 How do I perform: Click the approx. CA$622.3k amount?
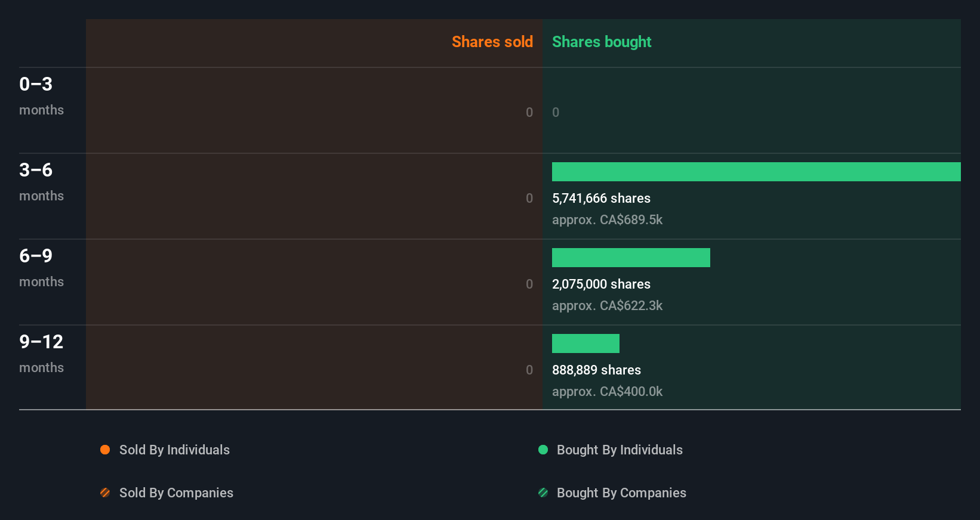click(x=607, y=305)
